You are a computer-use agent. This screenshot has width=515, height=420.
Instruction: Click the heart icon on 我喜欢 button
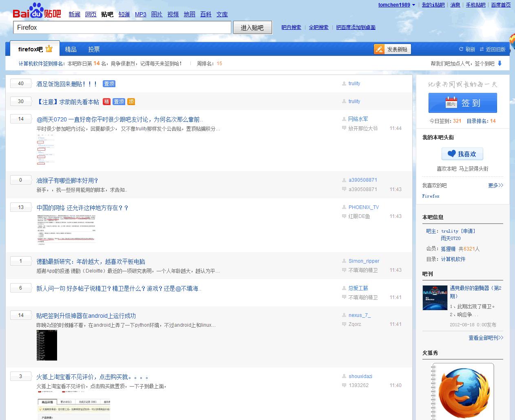pos(453,154)
